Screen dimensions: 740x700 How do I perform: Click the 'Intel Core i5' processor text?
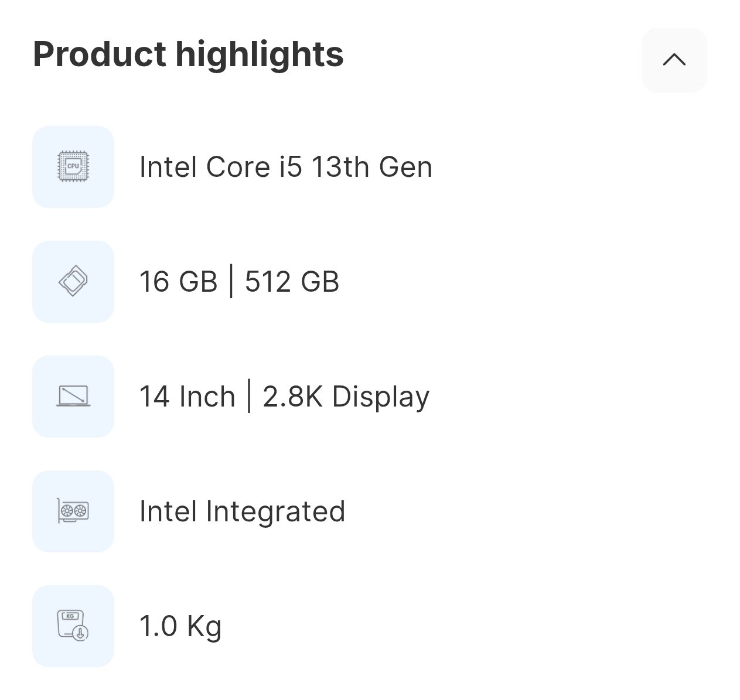[220, 167]
